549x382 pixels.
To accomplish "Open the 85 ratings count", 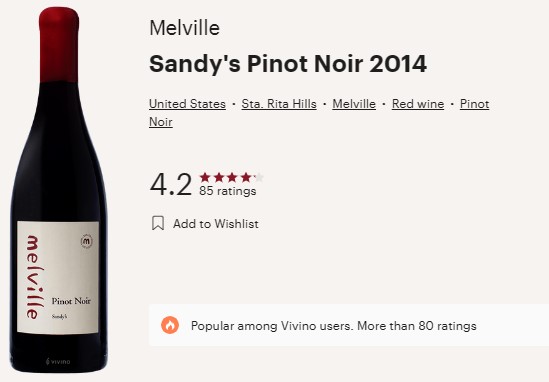I will pos(228,191).
